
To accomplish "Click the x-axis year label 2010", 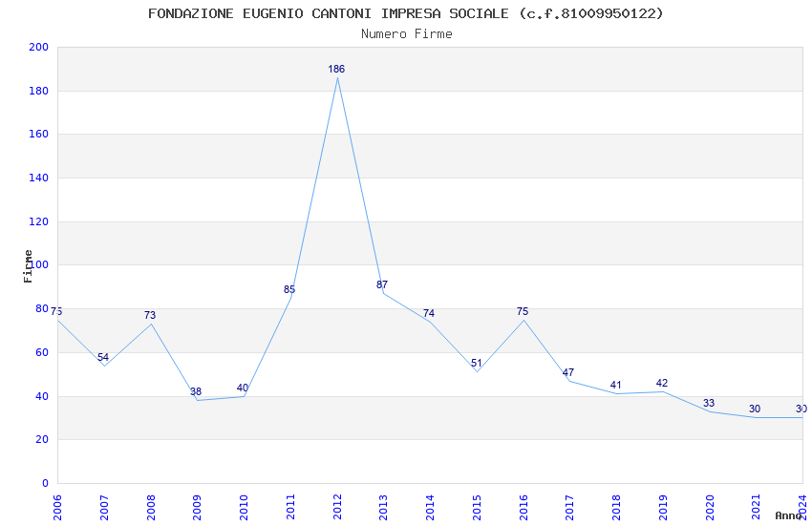I will 244,508.
